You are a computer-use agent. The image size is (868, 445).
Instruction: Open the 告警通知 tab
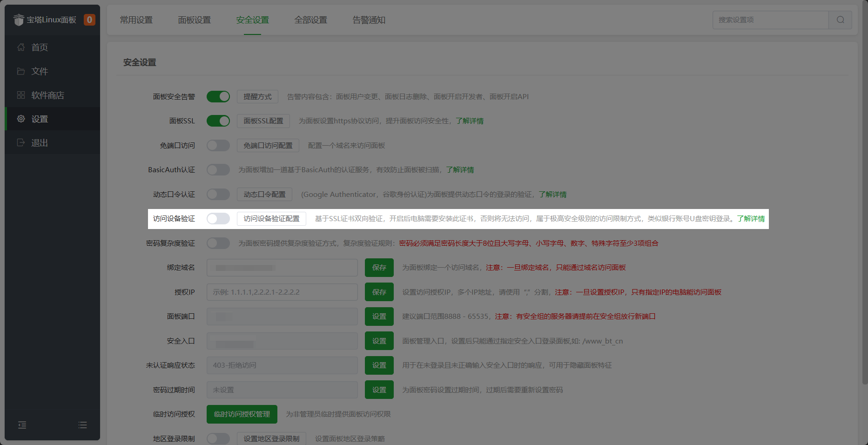(368, 20)
